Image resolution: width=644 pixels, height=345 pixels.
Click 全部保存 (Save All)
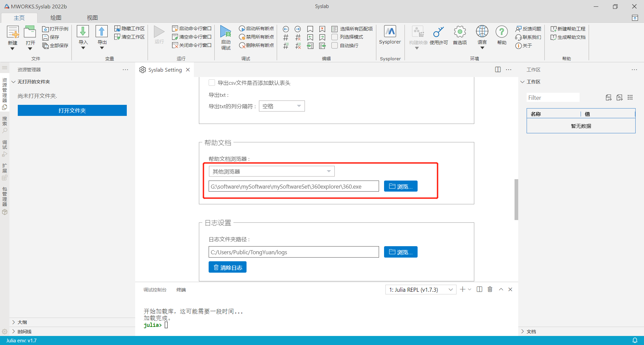coord(55,46)
